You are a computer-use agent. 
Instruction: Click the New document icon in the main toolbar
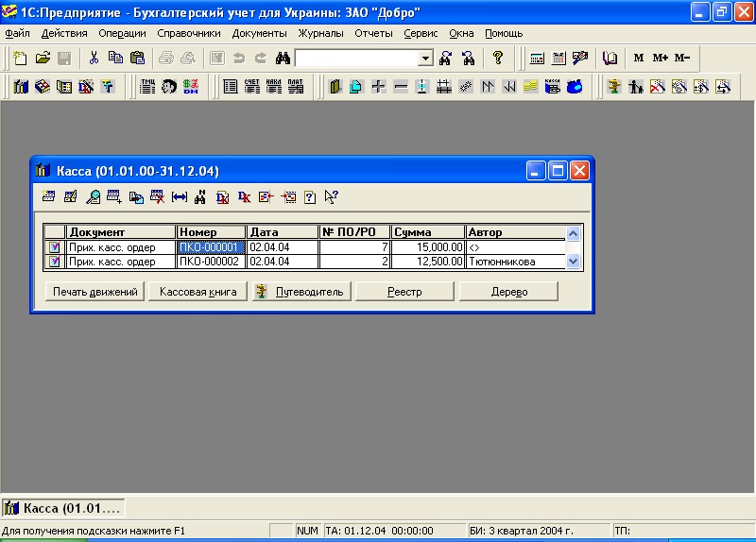coord(20,59)
